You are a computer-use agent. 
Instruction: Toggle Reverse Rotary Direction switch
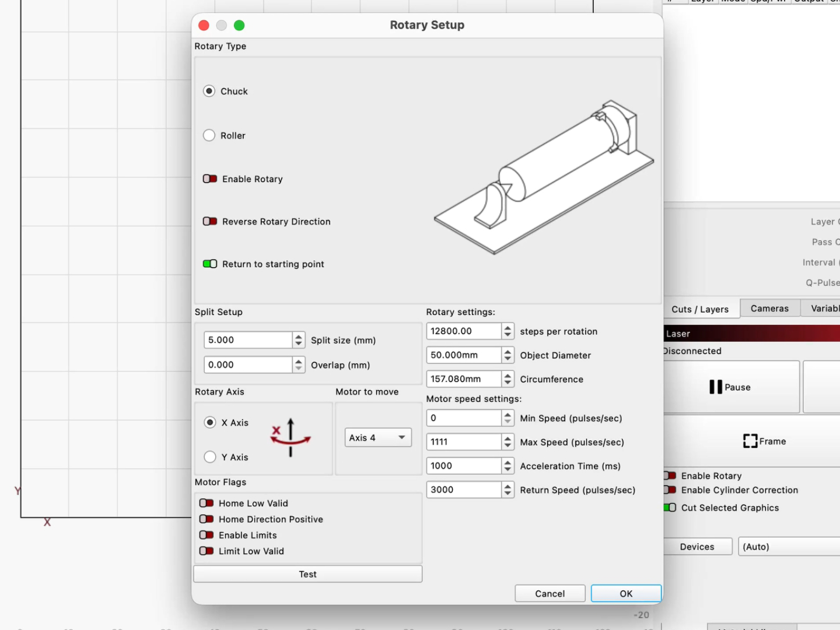click(x=210, y=221)
